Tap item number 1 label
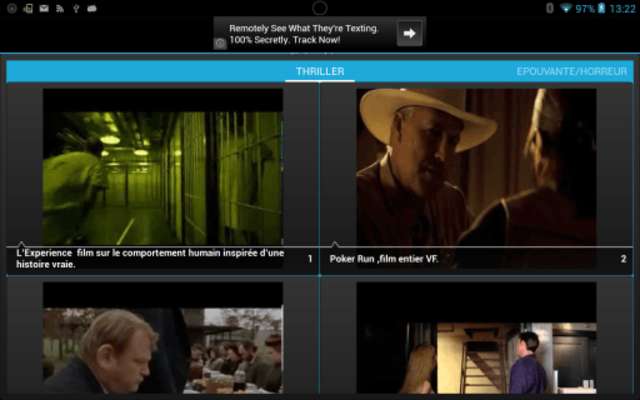Image resolution: width=640 pixels, height=400 pixels. (x=310, y=259)
